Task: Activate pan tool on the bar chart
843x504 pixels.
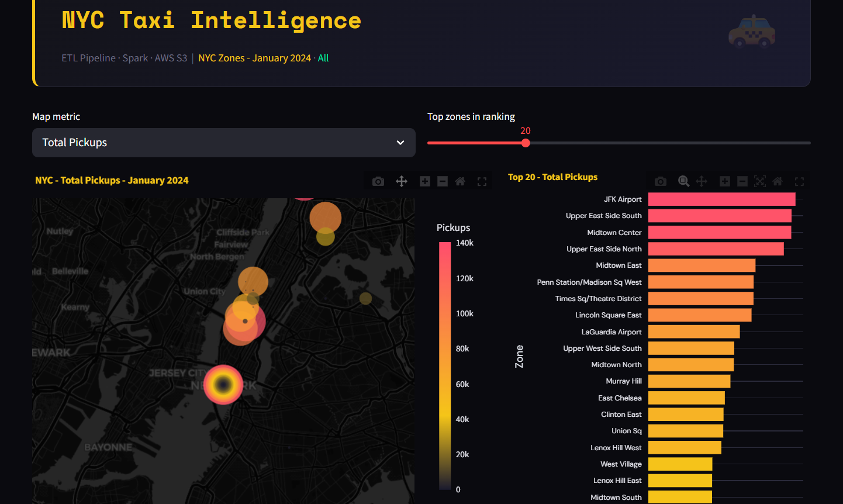Action: [702, 181]
